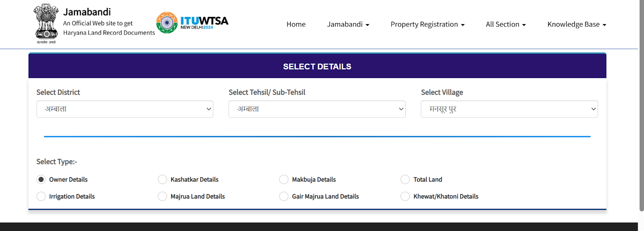Select the Irrigation Details radio button
Screen dimensions: 644x231
(41, 196)
